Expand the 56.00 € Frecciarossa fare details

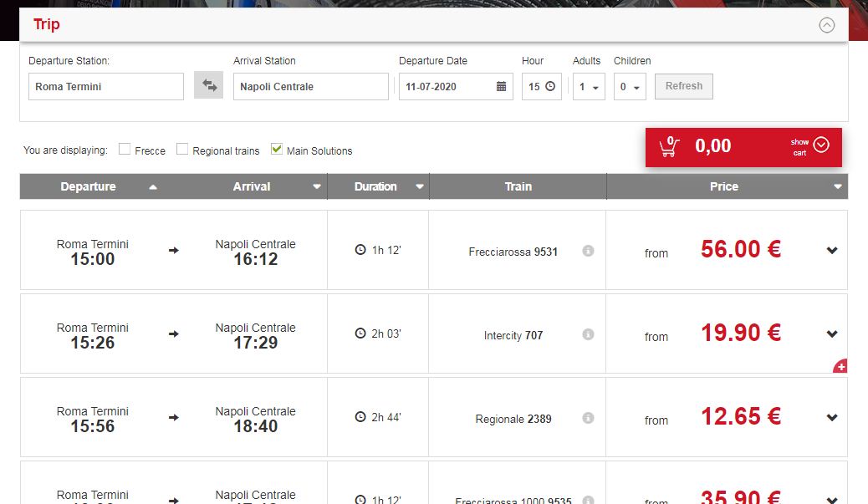click(831, 251)
